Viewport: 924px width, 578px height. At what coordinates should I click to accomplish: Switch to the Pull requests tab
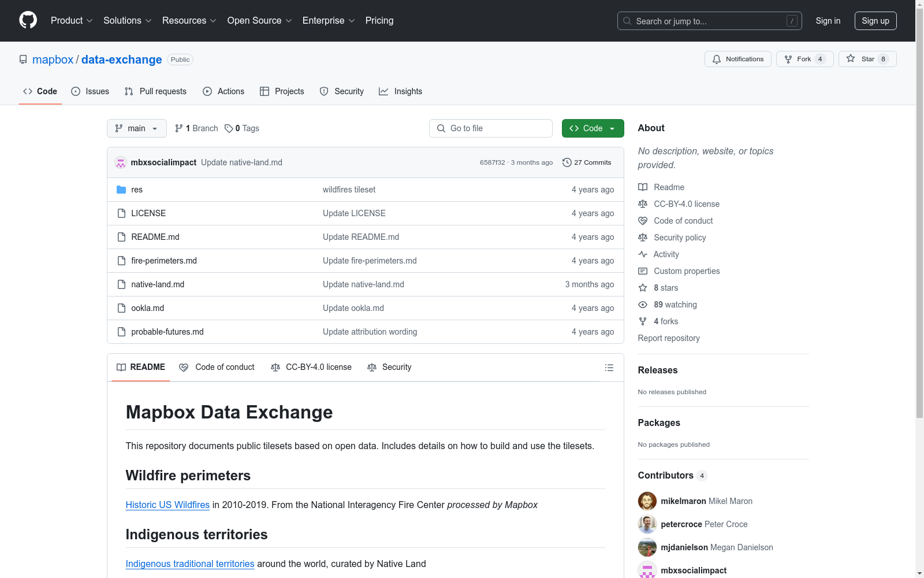coord(155,91)
